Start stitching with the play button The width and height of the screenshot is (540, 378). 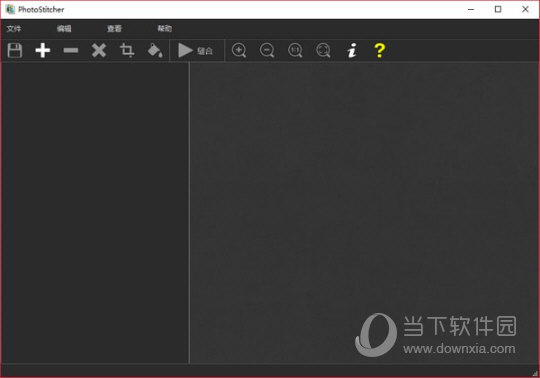click(x=195, y=51)
